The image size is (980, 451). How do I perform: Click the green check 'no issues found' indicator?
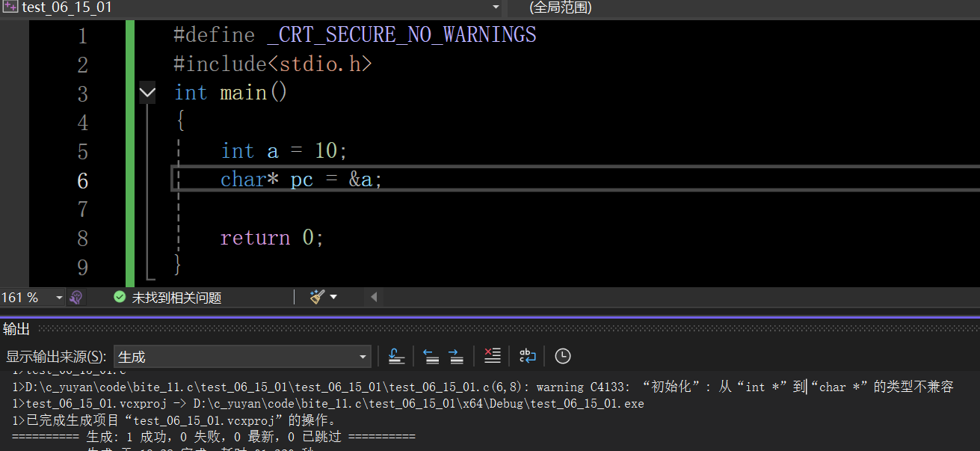point(120,297)
